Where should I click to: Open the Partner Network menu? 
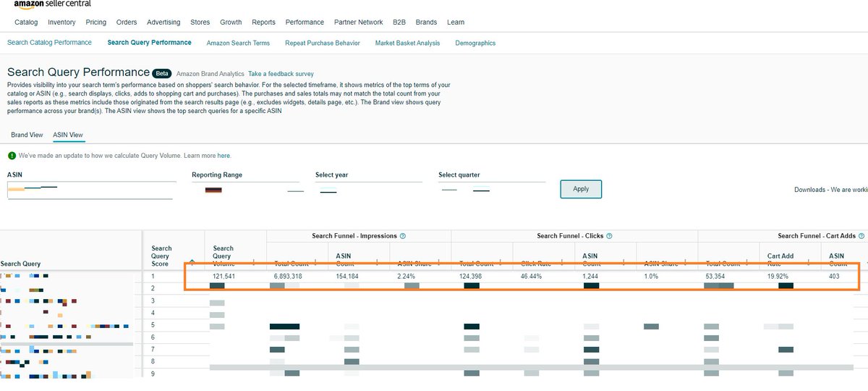click(x=359, y=22)
